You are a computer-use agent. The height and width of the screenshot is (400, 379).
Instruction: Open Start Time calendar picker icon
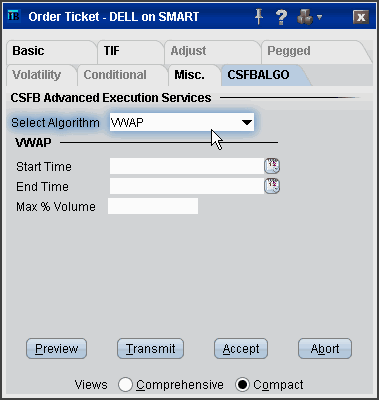point(272,166)
